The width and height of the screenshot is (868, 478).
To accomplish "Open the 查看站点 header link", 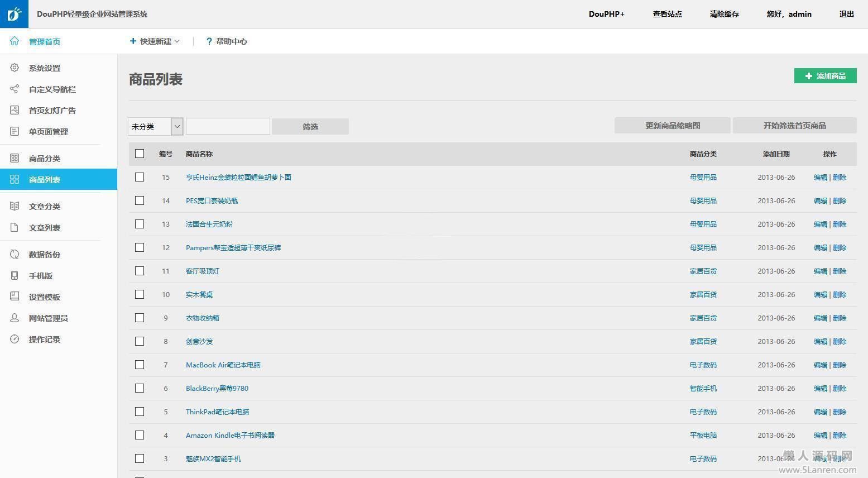I will tap(667, 14).
